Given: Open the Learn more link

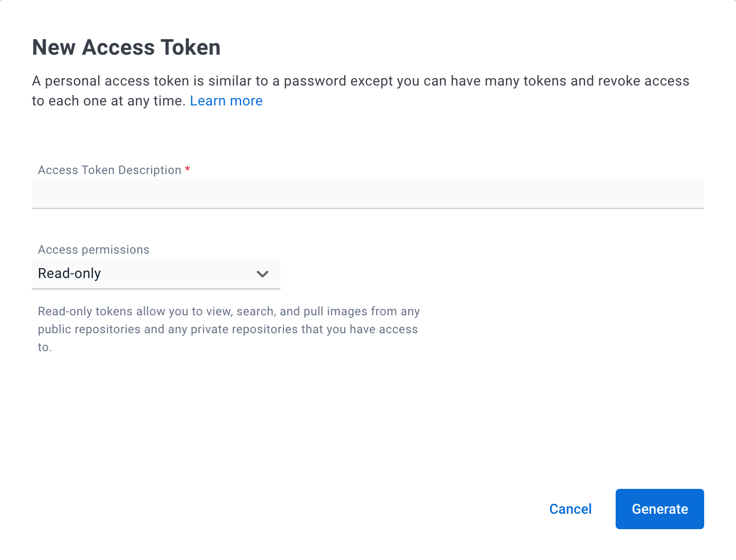Looking at the screenshot, I should point(226,101).
